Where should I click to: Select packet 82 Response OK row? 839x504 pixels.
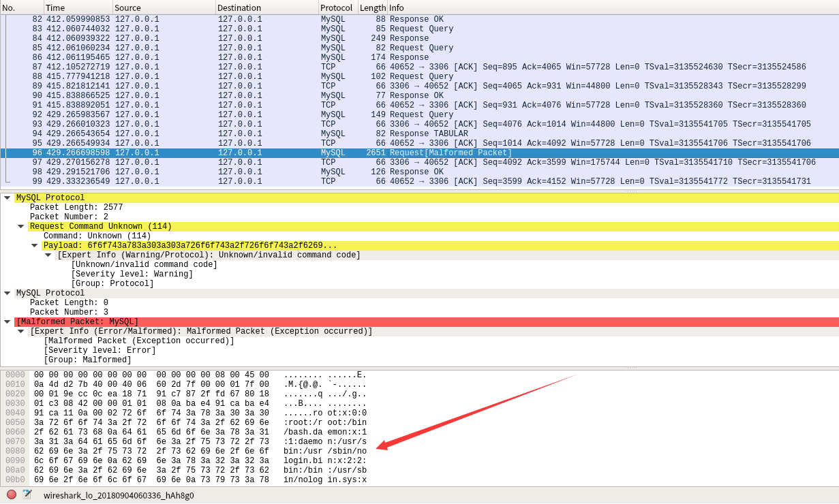tap(409, 19)
